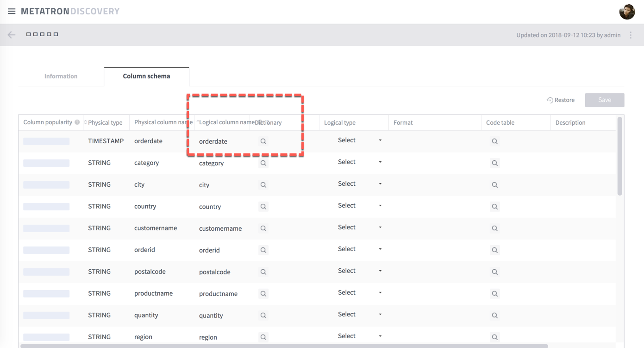
Task: Select the Column schema tab
Action: click(146, 75)
